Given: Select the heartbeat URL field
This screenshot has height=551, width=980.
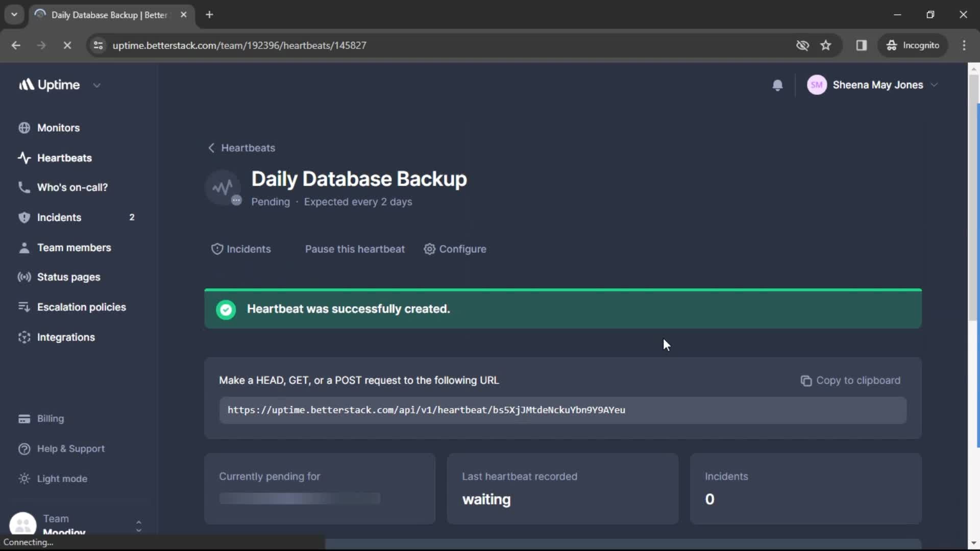Looking at the screenshot, I should 562,411.
